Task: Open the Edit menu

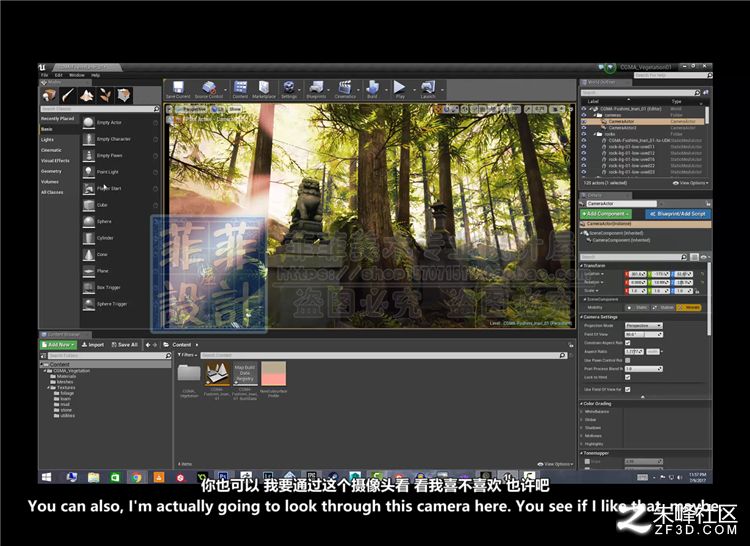Action: pyautogui.click(x=58, y=75)
